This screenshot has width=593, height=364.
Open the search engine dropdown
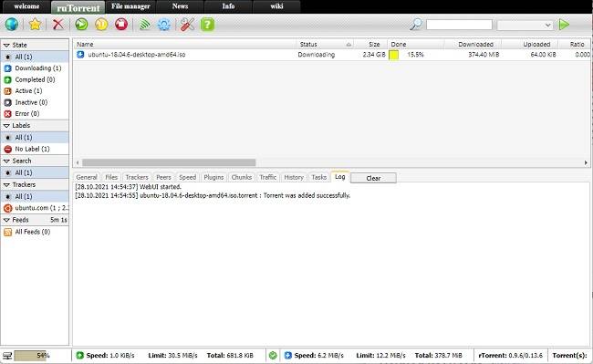click(x=525, y=25)
